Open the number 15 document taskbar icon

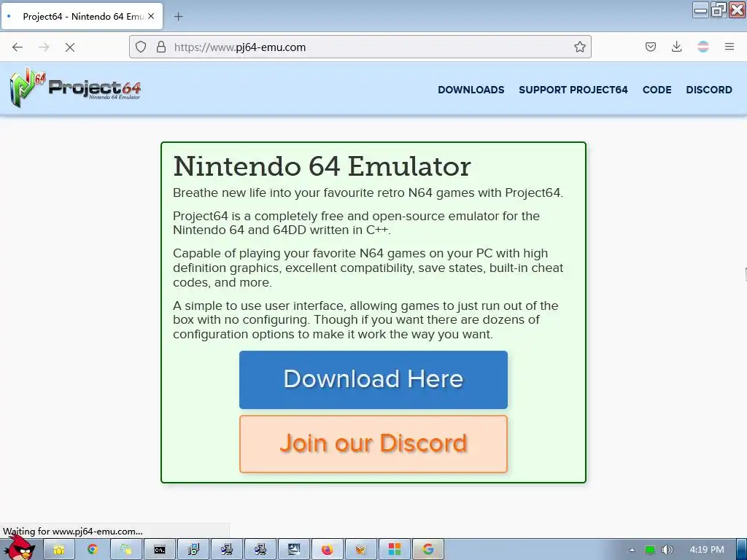[x=193, y=550]
